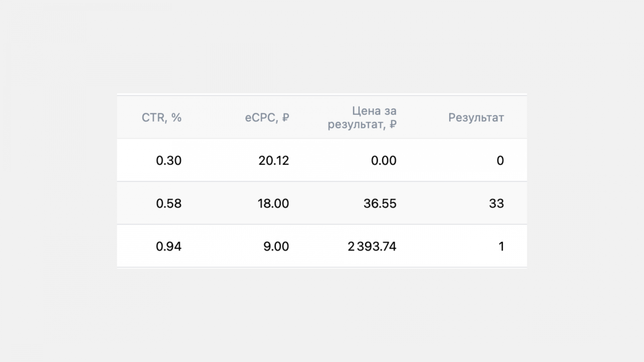The image size is (644, 362).
Task: Sort by the CTR, % column header
Action: [161, 117]
